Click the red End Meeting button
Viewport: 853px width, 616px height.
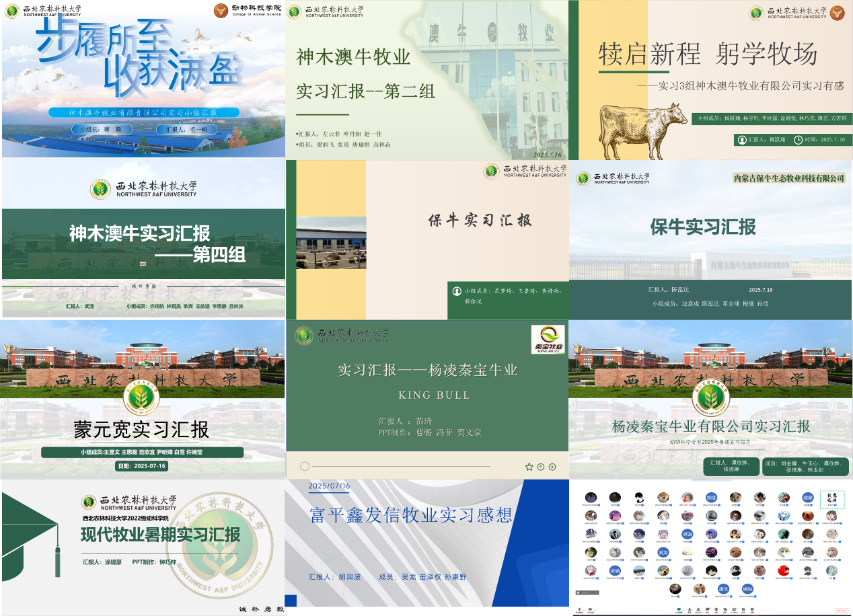[x=843, y=609]
